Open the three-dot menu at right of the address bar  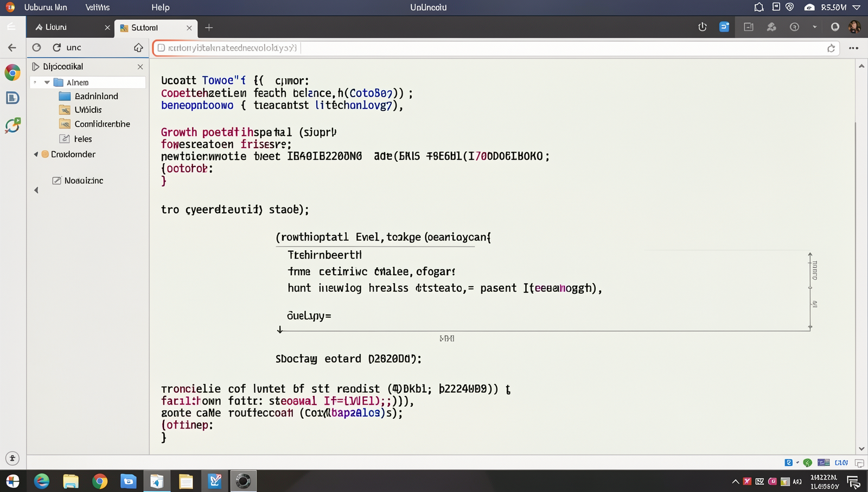coord(853,48)
